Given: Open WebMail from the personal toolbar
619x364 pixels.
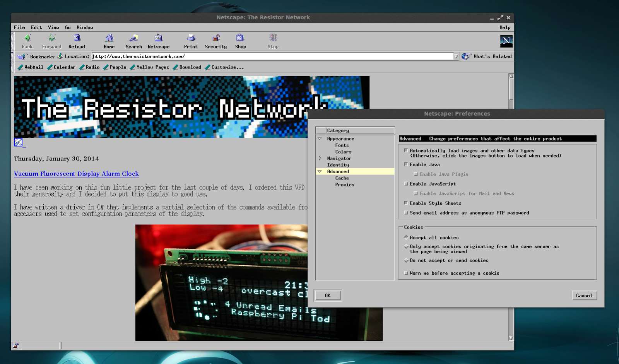Looking at the screenshot, I should click(30, 67).
